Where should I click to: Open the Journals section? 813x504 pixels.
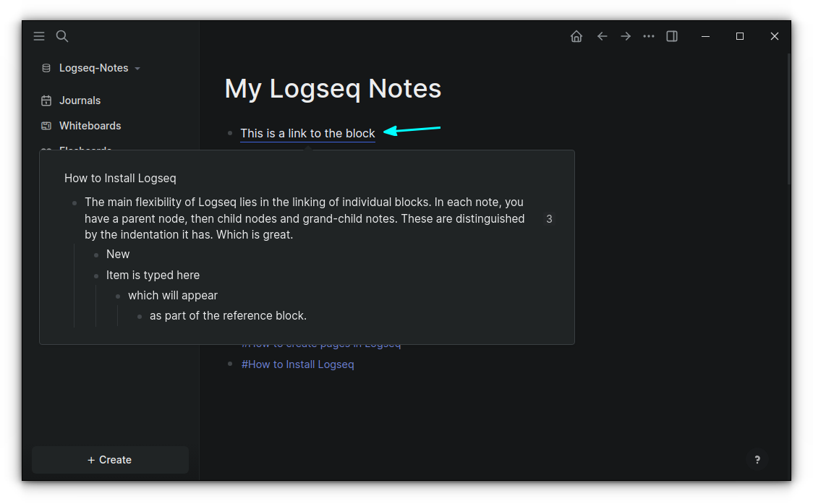coord(80,100)
